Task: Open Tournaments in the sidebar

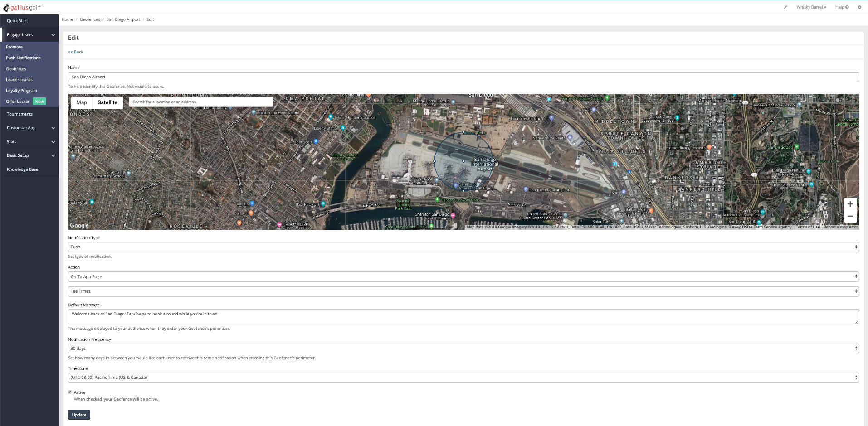Action: (29, 114)
